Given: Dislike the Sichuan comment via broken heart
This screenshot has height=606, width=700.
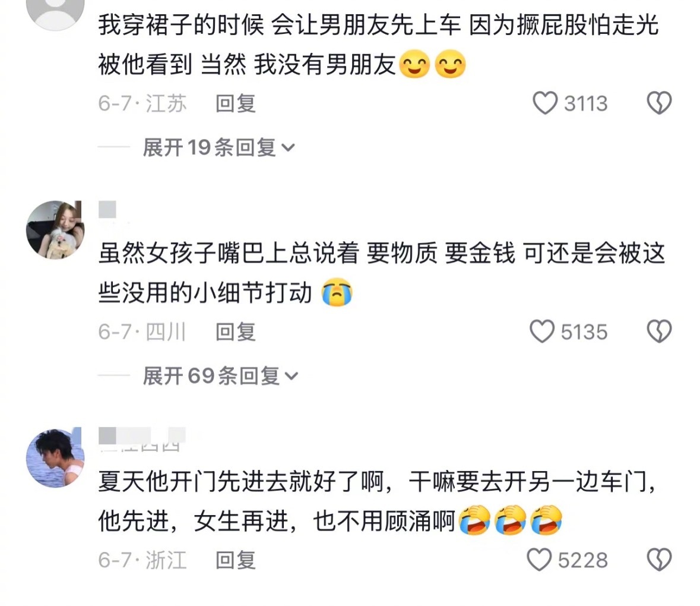Looking at the screenshot, I should click(659, 332).
